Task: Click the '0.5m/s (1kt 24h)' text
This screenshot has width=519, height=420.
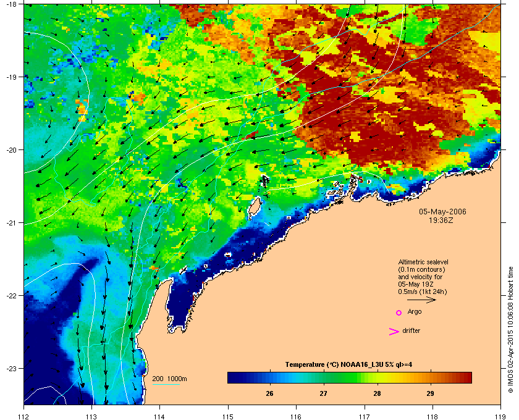Action: (x=423, y=292)
